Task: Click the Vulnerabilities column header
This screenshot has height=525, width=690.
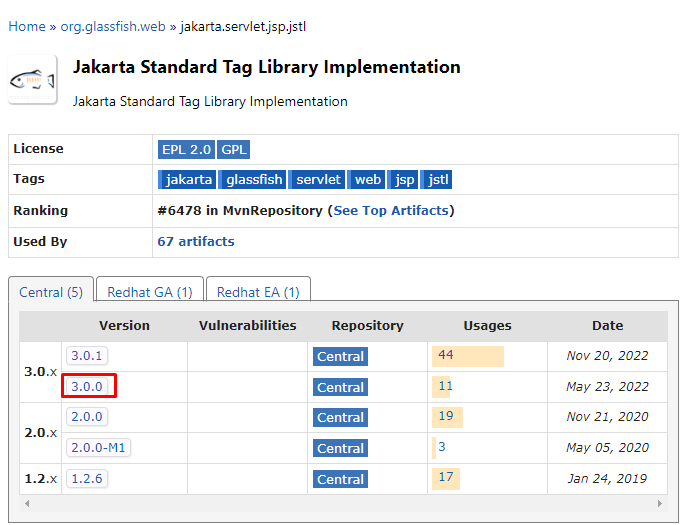Action: [x=247, y=326]
